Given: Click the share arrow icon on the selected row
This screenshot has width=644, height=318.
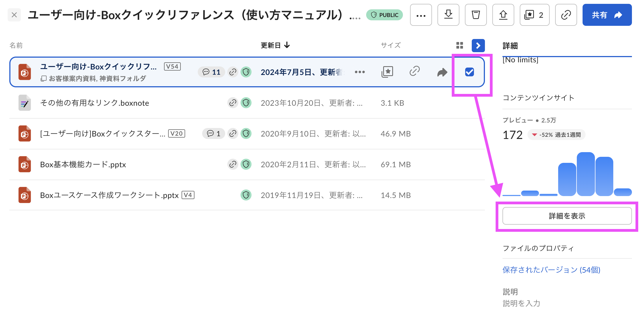Looking at the screenshot, I should (442, 72).
